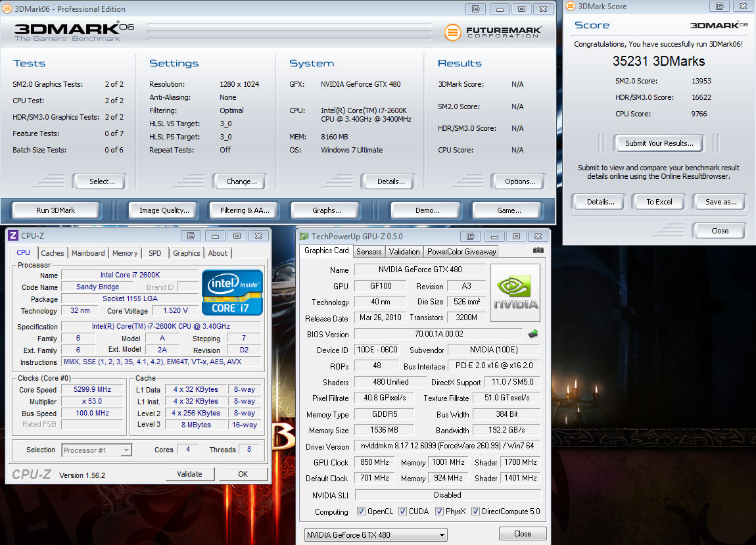Image resolution: width=756 pixels, height=545 pixels.
Task: Switch to the Sensors tab in GPU-Z
Action: pos(369,251)
